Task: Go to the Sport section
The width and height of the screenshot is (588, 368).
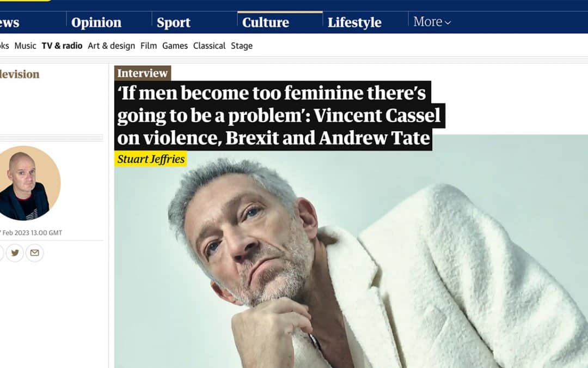Action: point(174,23)
